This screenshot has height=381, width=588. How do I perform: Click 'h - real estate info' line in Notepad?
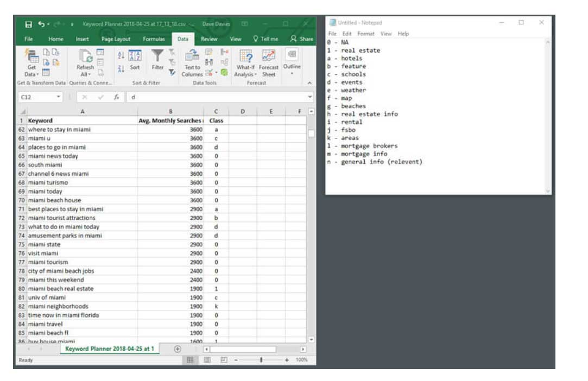pyautogui.click(x=362, y=114)
